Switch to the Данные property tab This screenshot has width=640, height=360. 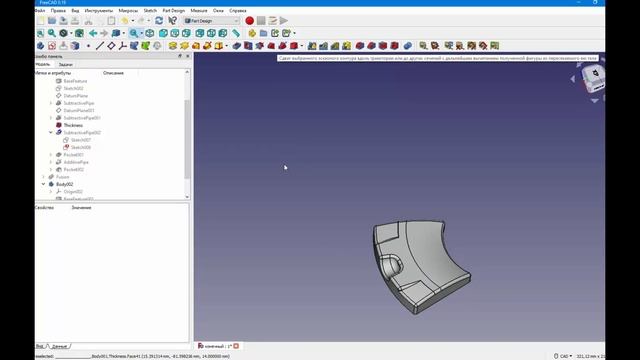coord(60,346)
